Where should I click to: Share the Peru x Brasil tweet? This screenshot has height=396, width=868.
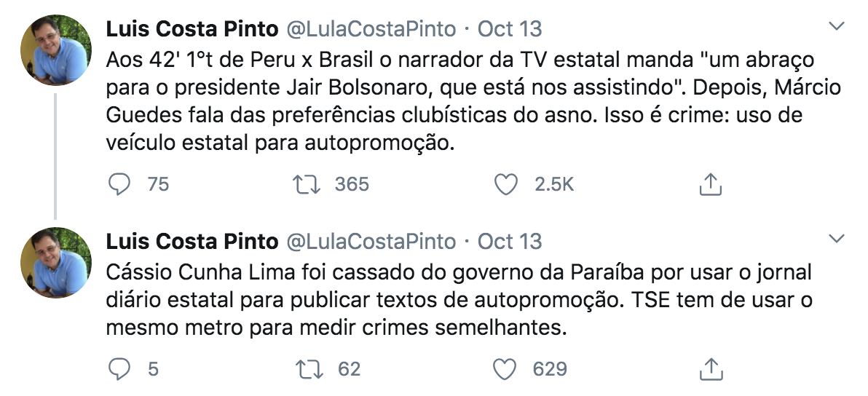[709, 185]
